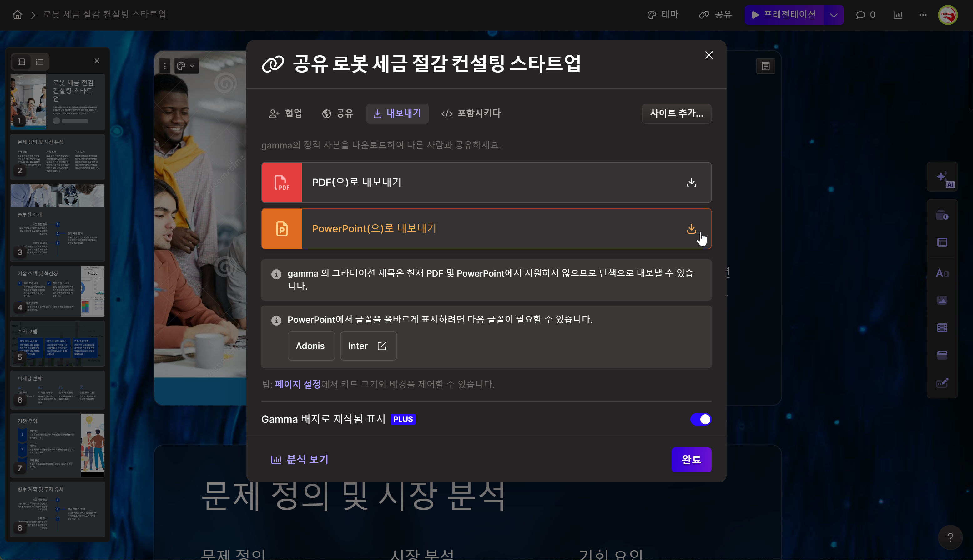
Task: Click the 완료 button
Action: 691,460
